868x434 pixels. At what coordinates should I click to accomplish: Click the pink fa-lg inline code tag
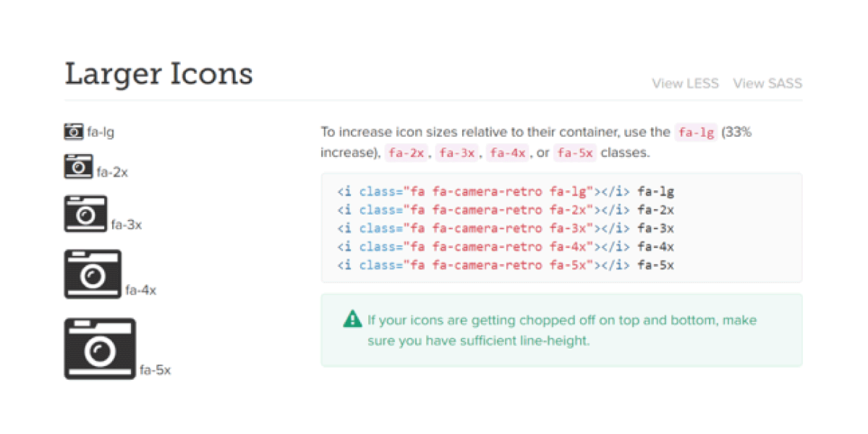point(696,132)
